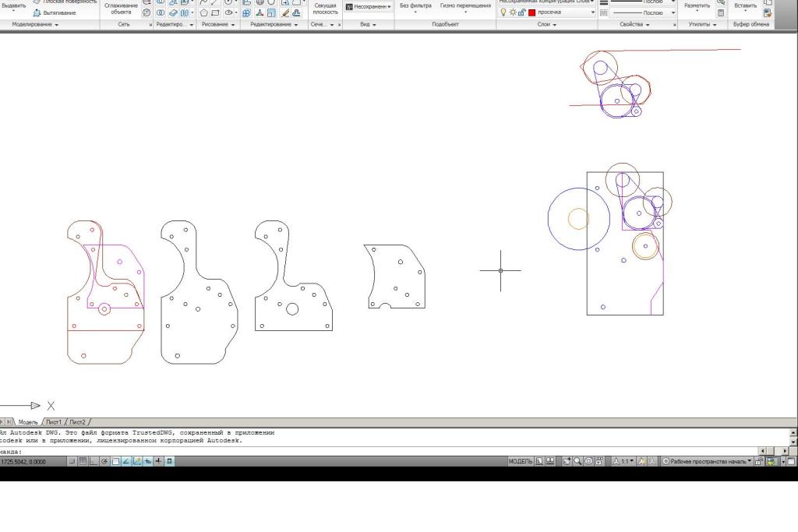Image resolution: width=798 pixels, height=532 pixels.
Task: Click the pan hand status bar icon
Action: (x=567, y=461)
